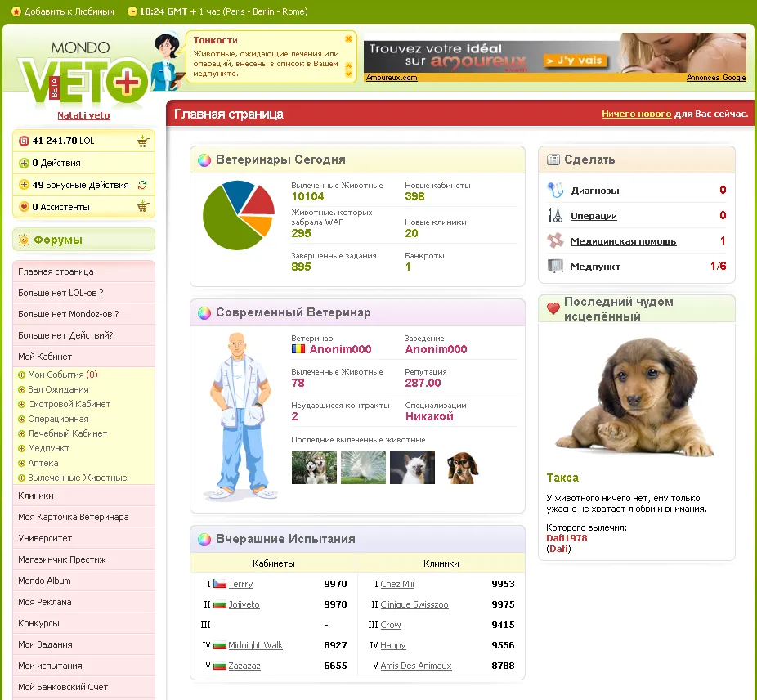The width and height of the screenshot is (757, 700).
Task: Click the Форумы sun icon
Action: click(x=24, y=240)
